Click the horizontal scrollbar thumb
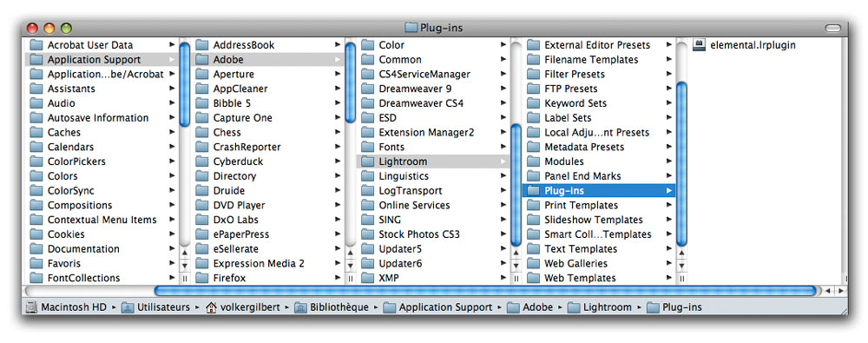Screen dimensions: 868x343 (485, 290)
